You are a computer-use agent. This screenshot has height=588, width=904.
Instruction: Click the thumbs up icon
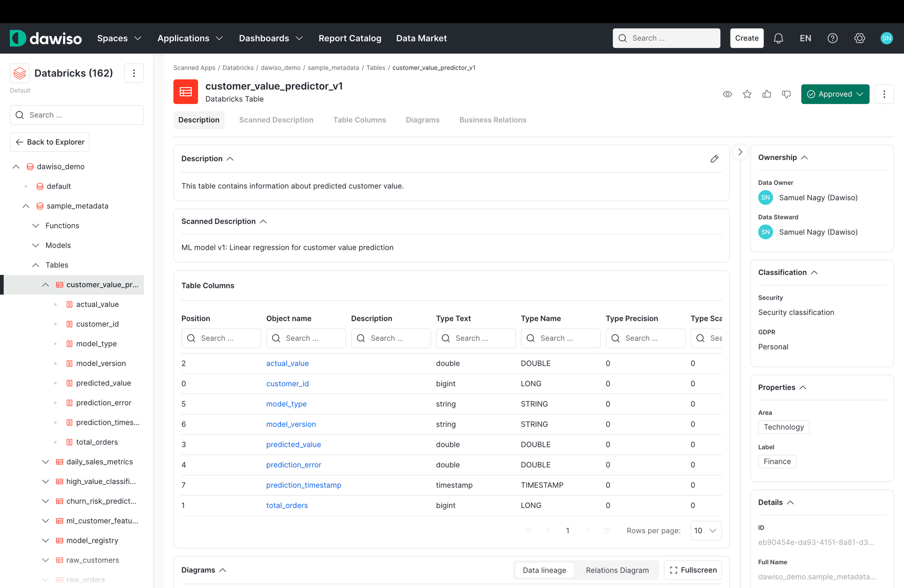point(767,94)
